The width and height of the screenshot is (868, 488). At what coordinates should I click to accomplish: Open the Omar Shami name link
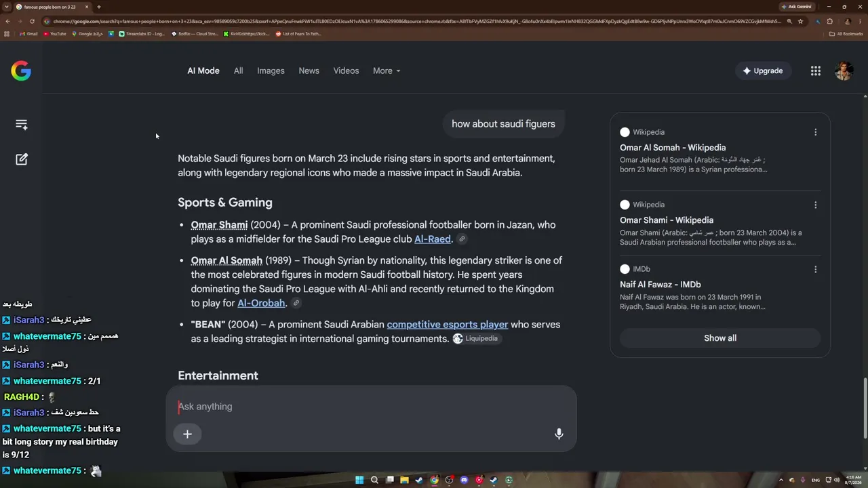click(219, 225)
